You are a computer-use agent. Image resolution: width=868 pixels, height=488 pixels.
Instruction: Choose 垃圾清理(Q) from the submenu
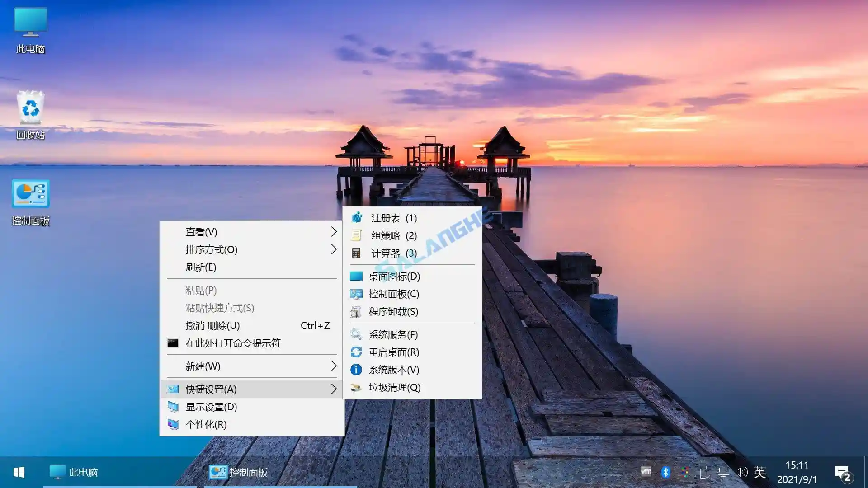click(x=412, y=387)
